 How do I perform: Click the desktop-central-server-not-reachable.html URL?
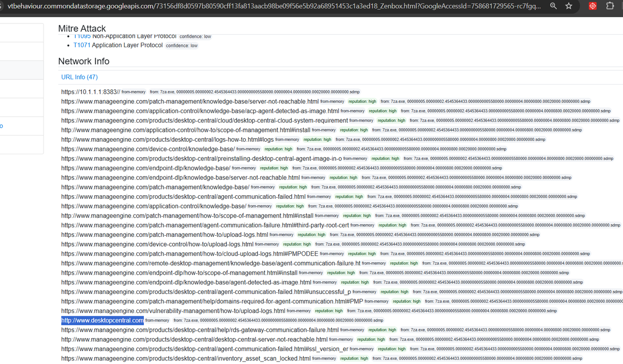[194, 340]
